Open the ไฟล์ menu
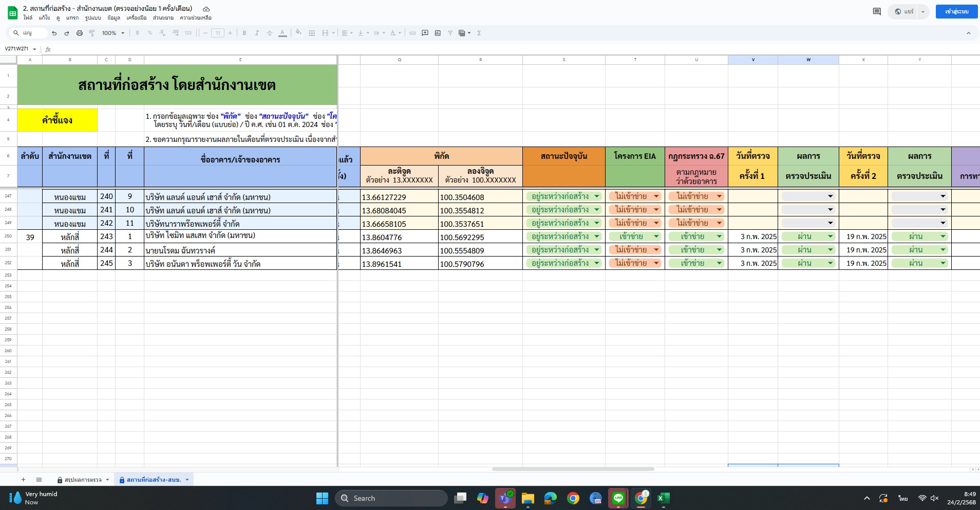Image resolution: width=980 pixels, height=510 pixels. tap(28, 17)
